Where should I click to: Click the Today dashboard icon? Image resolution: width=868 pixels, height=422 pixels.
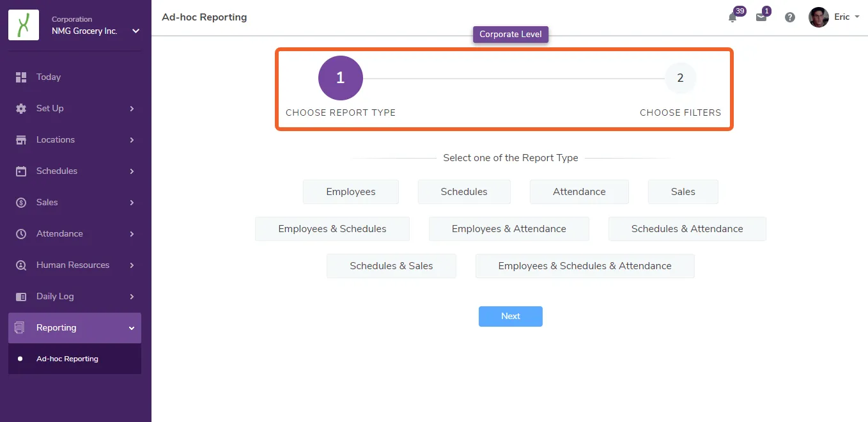21,77
